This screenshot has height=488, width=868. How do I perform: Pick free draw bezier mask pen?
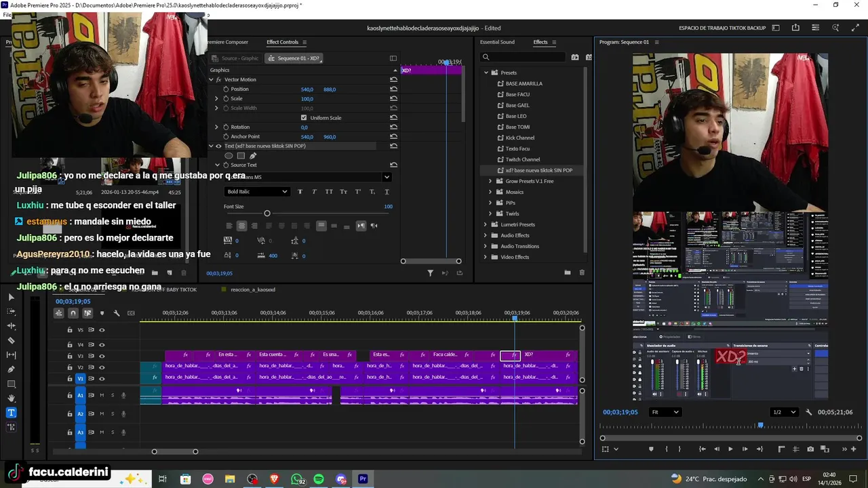[x=253, y=156]
